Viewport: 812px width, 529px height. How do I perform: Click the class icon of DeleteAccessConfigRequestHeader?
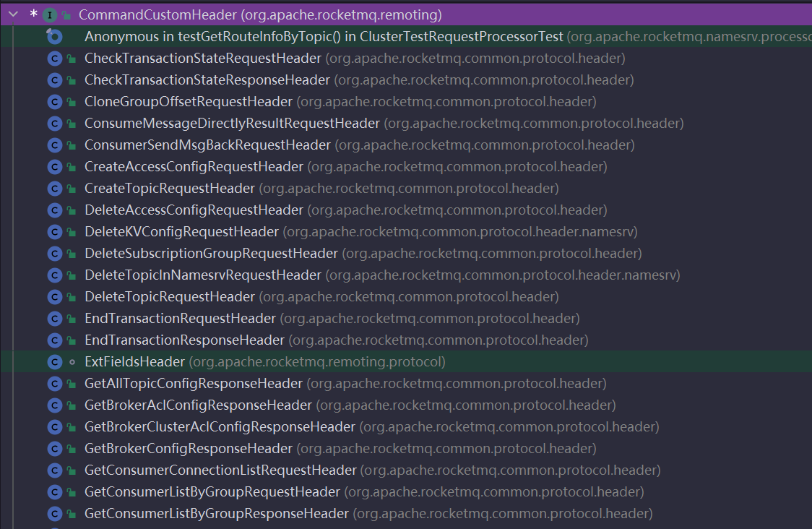tap(54, 210)
